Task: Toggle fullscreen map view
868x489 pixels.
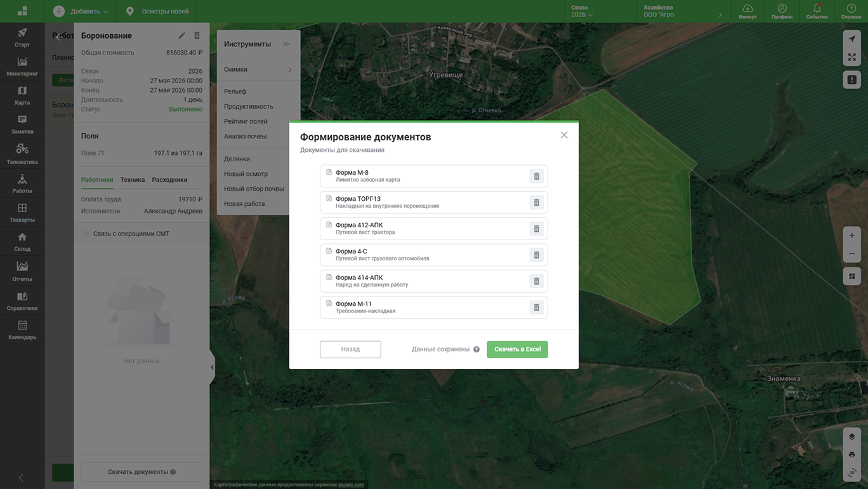Action: 852,57
